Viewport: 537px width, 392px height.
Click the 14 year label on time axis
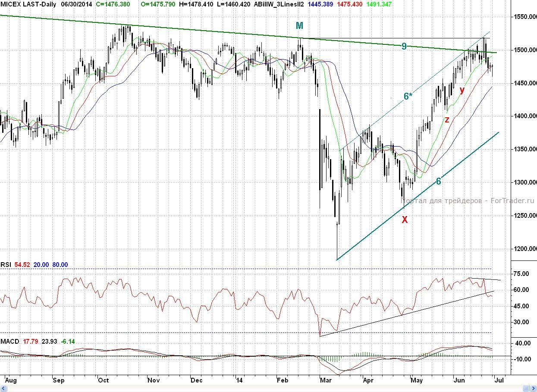click(x=239, y=381)
